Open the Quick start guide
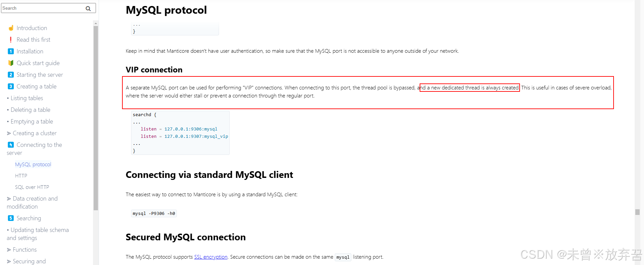Screen dimensions: 644x265 point(38,63)
